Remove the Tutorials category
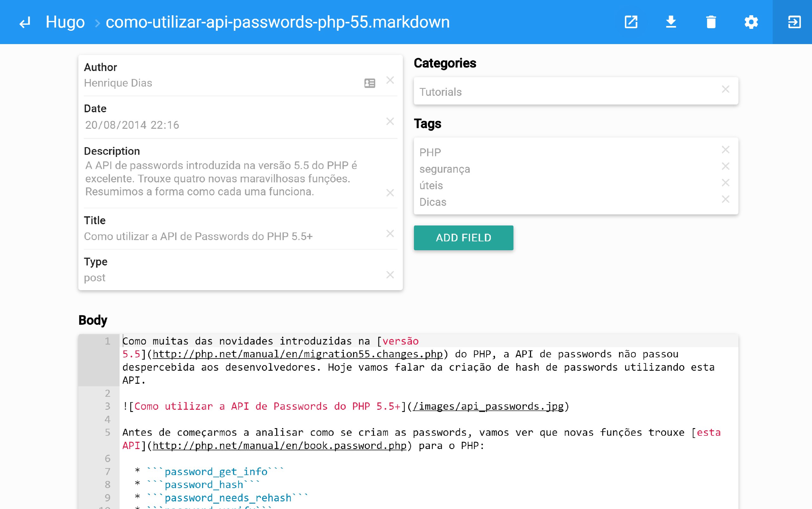 [725, 89]
